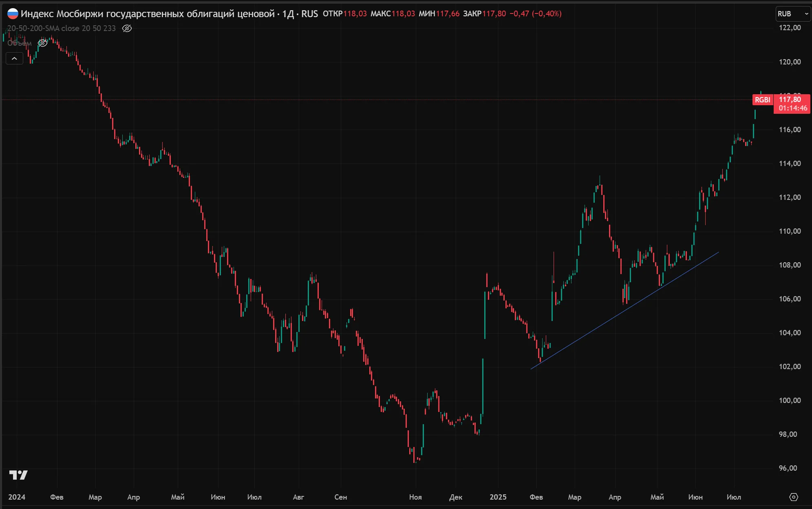Click the 122,00 price scale value

click(790, 28)
